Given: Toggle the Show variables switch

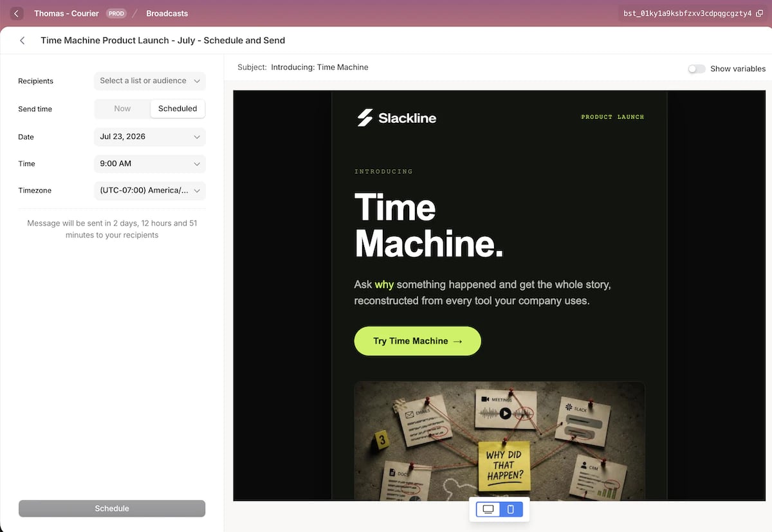Looking at the screenshot, I should (696, 69).
